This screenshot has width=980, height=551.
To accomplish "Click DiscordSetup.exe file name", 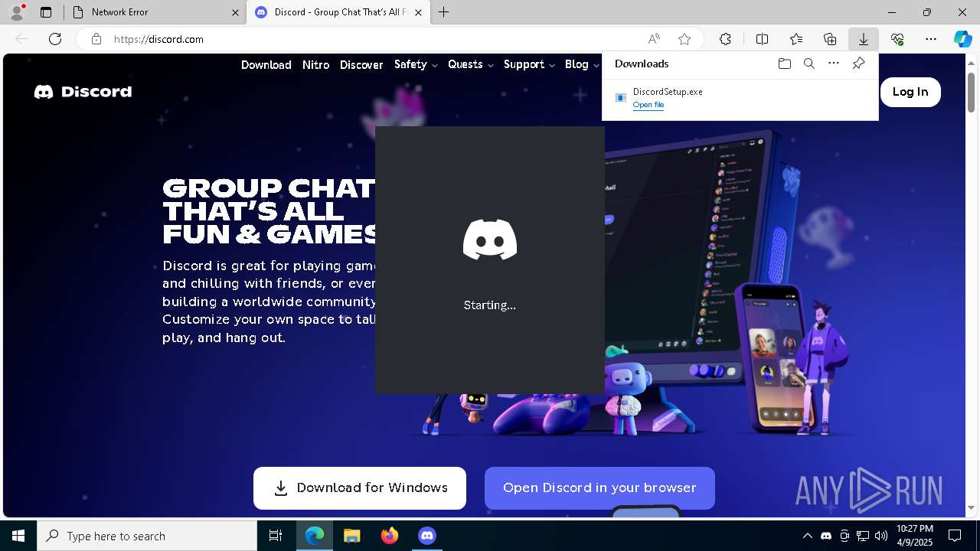I will click(x=668, y=92).
